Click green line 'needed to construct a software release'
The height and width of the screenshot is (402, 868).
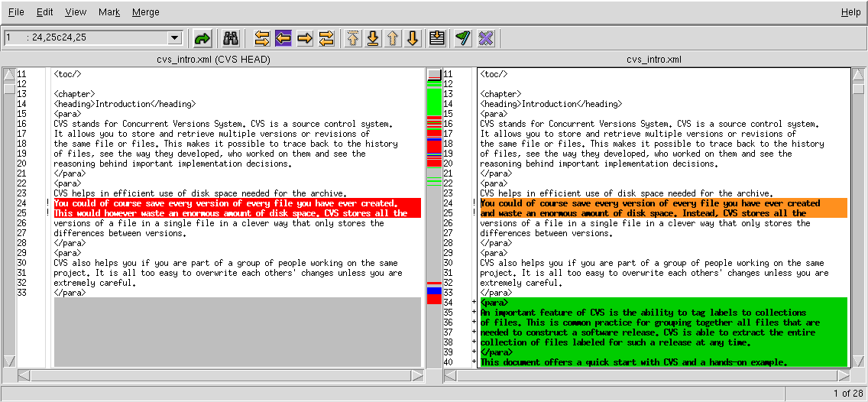664,332
